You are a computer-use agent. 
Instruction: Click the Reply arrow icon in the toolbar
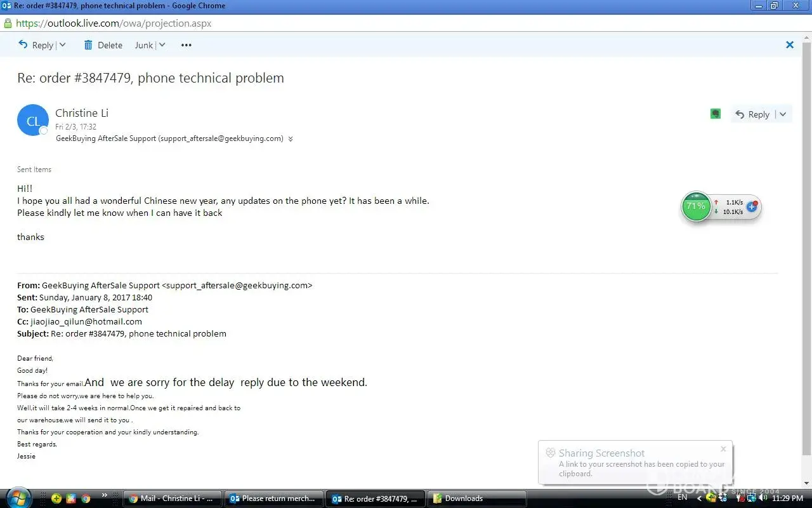pyautogui.click(x=23, y=44)
